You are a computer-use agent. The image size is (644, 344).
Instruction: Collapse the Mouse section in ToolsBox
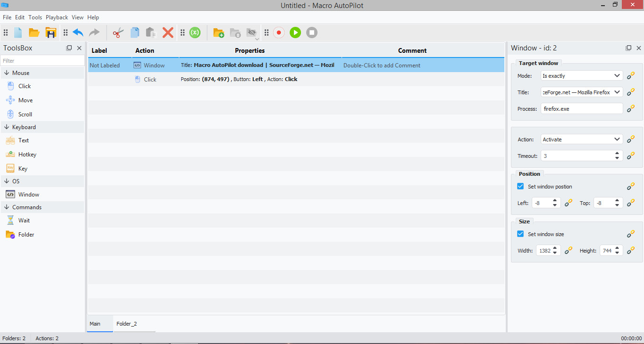coord(7,73)
